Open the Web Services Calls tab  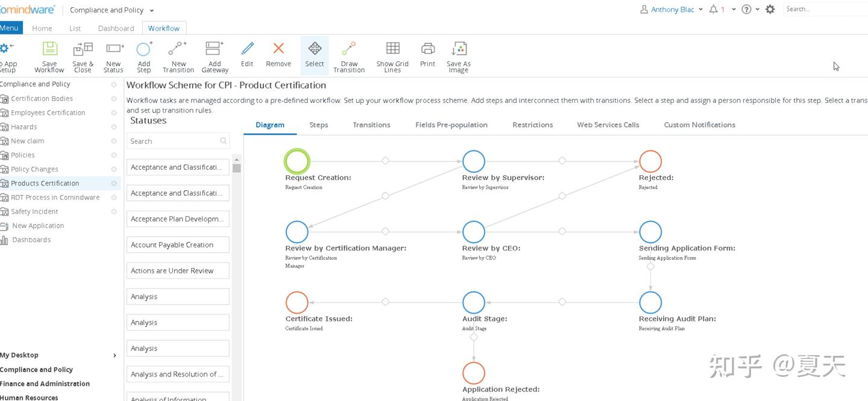(608, 125)
